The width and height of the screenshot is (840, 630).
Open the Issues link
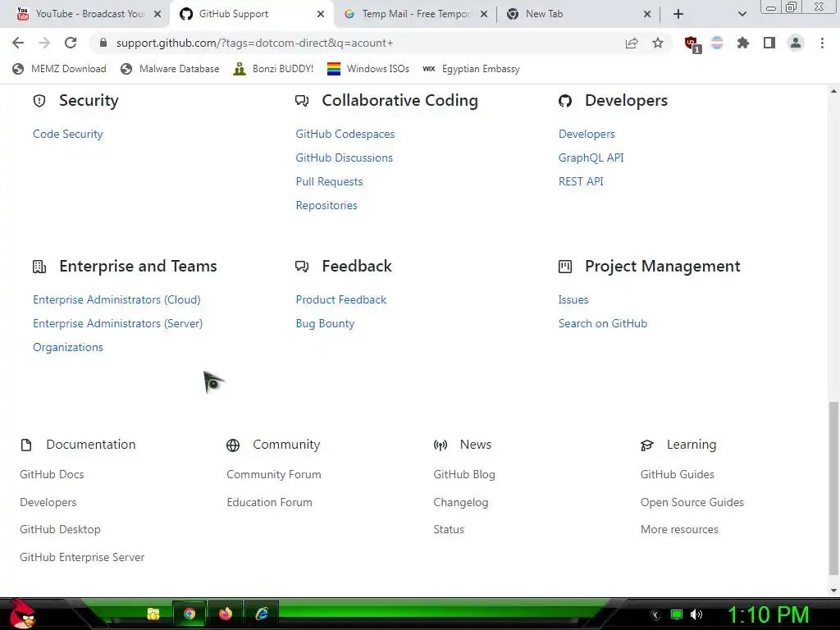(573, 299)
